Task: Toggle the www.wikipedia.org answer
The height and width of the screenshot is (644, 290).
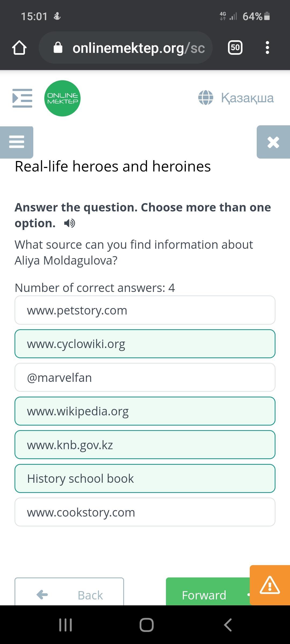Action: (x=145, y=411)
